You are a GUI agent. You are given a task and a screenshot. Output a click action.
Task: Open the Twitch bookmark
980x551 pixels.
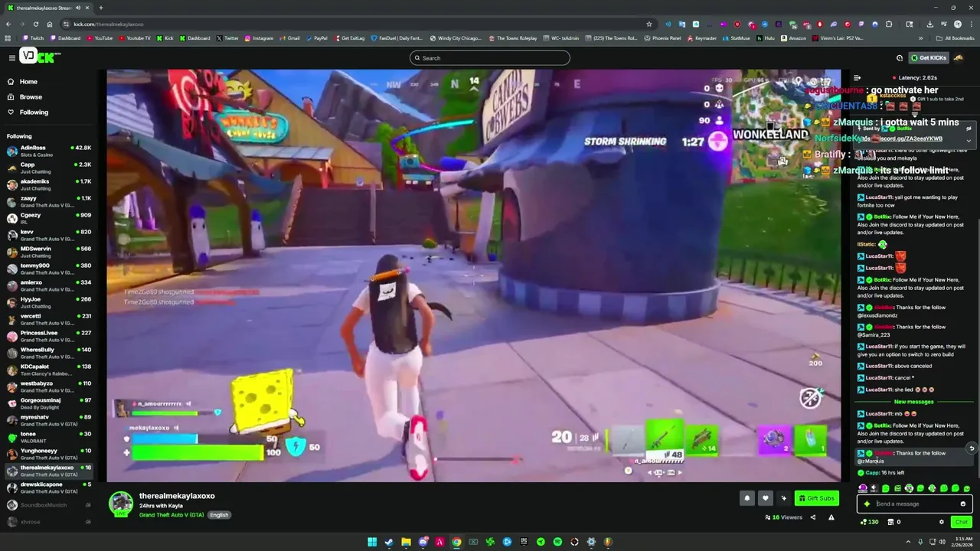coord(33,37)
